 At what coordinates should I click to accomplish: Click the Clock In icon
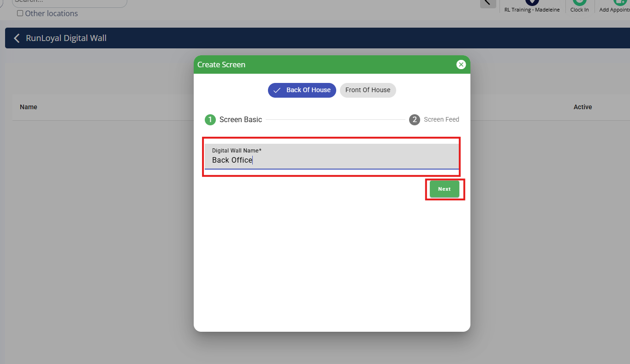579,2
